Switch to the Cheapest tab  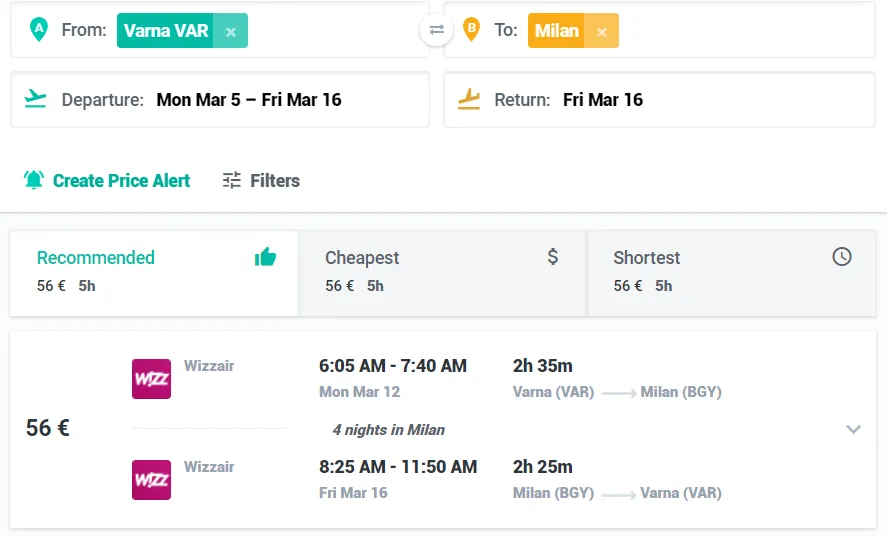click(x=442, y=273)
